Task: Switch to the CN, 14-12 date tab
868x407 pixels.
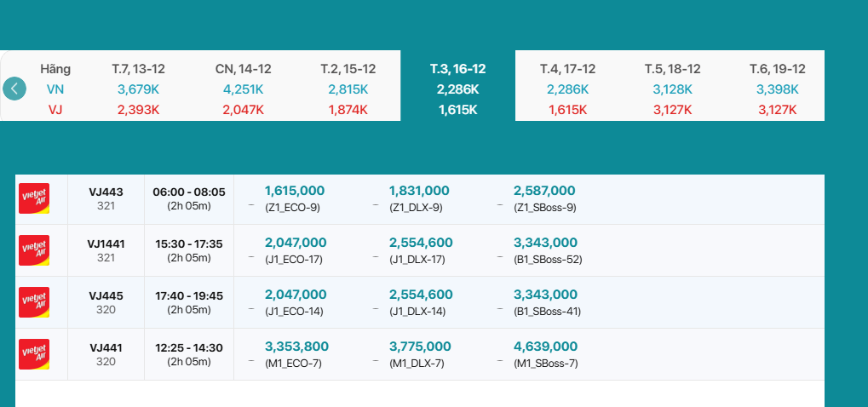Action: [x=244, y=88]
